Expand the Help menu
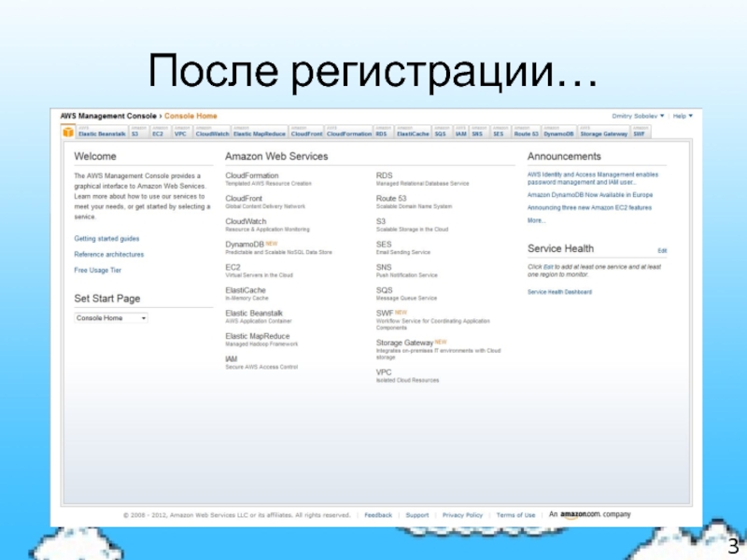This screenshot has width=747, height=560. tap(683, 116)
